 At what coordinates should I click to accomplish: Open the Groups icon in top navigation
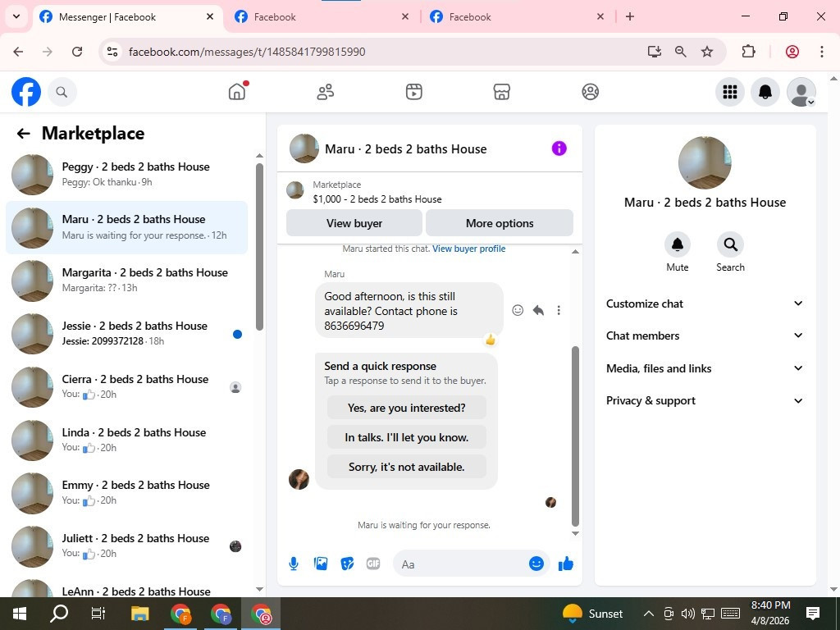[x=590, y=92]
